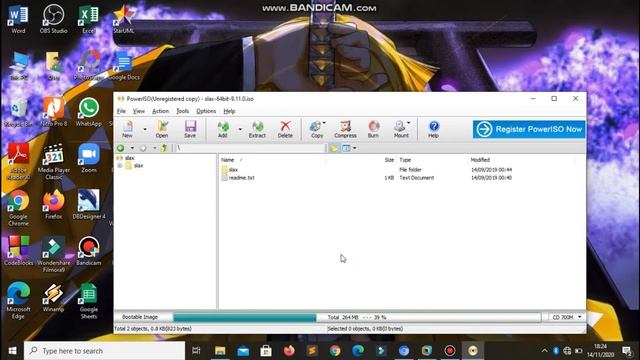Select the readme.txt file
640x360 pixels.
point(241,178)
